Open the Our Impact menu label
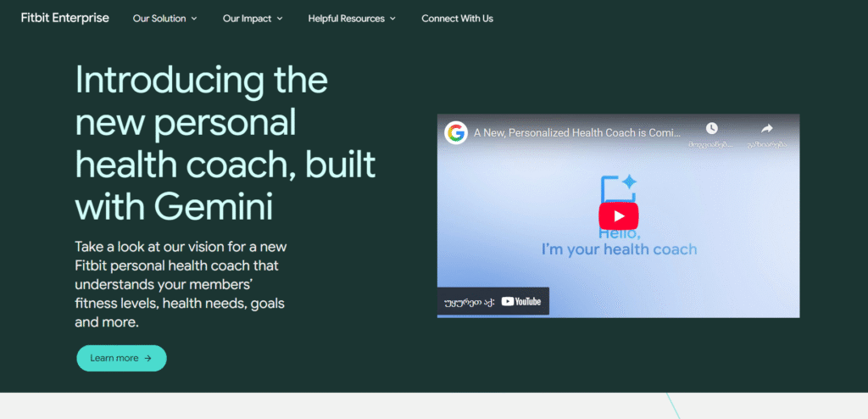This screenshot has width=868, height=419. [247, 19]
